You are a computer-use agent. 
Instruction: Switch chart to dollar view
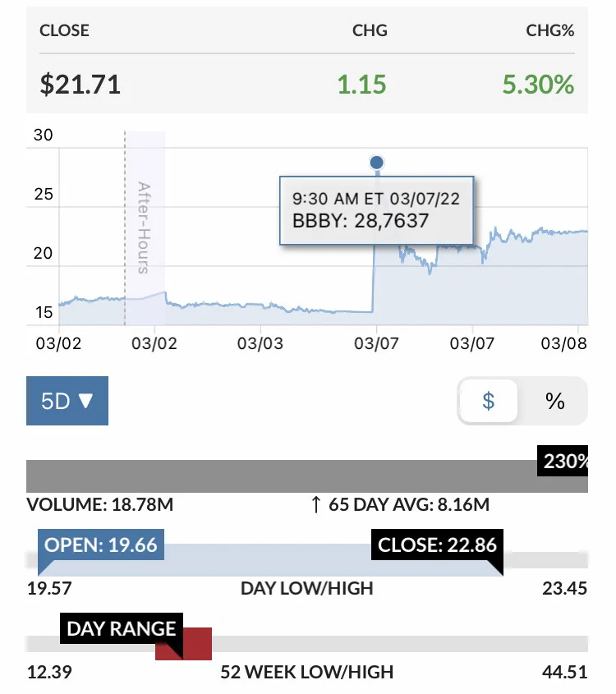(489, 401)
